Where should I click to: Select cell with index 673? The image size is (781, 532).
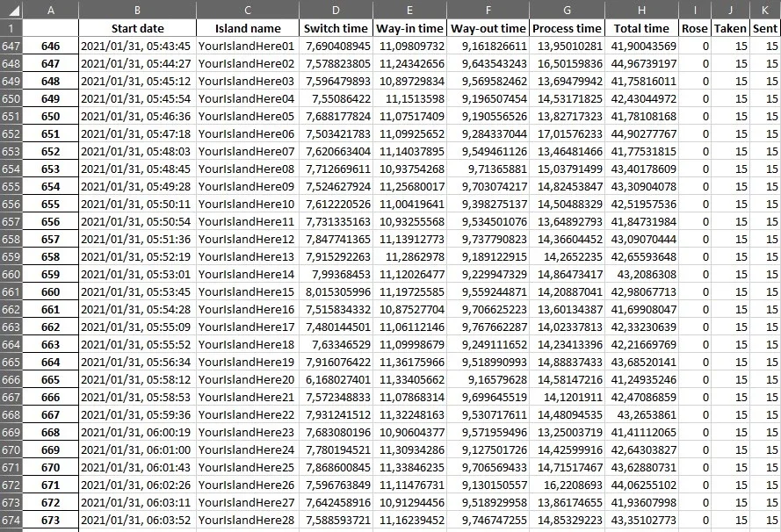50,520
